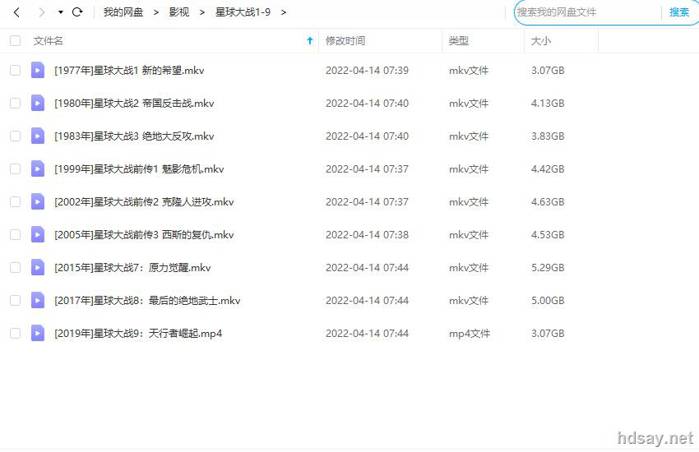699x452 pixels.
Task: Sort by 文件名 column header
Action: pyautogui.click(x=48, y=41)
